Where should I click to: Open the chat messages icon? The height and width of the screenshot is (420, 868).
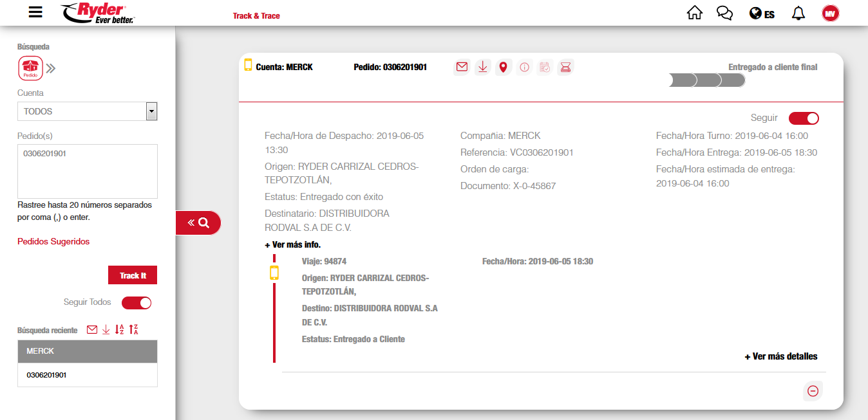[x=724, y=13]
